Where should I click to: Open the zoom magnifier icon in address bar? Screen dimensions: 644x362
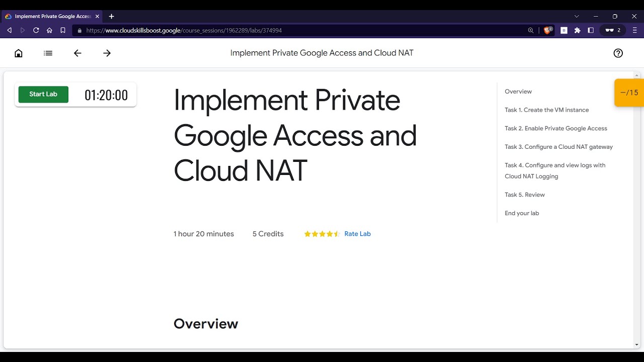point(531,30)
